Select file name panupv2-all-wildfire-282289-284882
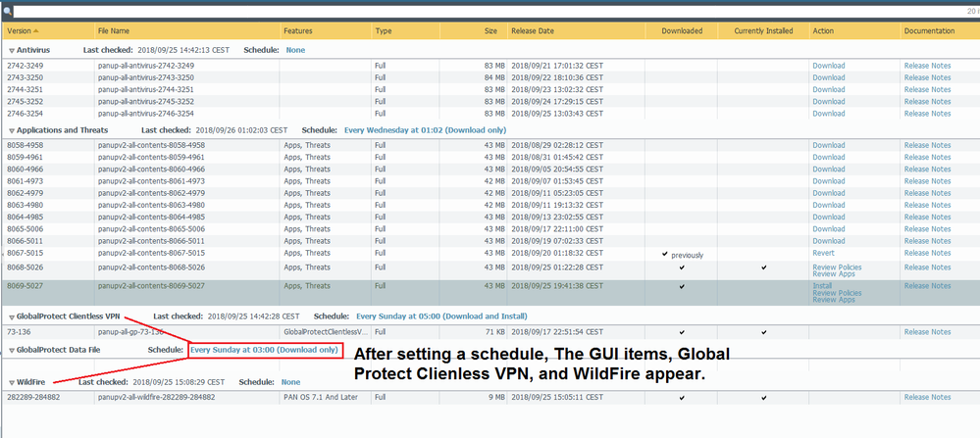 click(x=156, y=397)
